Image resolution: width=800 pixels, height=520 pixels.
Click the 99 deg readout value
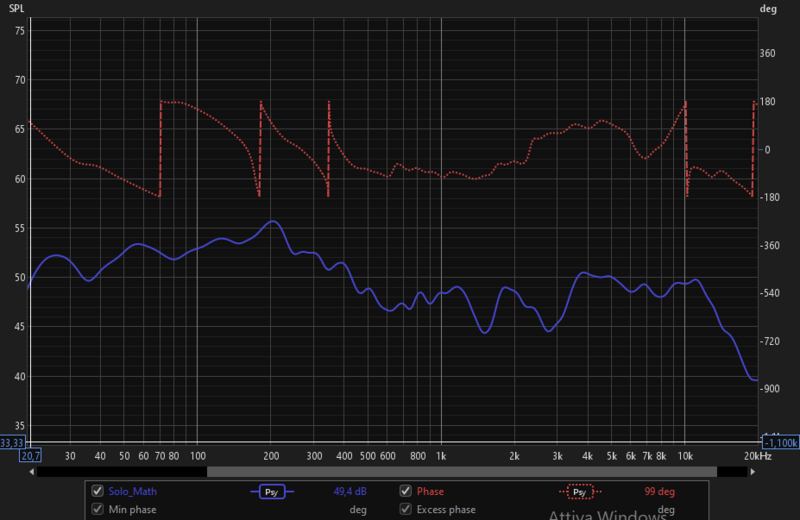(x=659, y=491)
